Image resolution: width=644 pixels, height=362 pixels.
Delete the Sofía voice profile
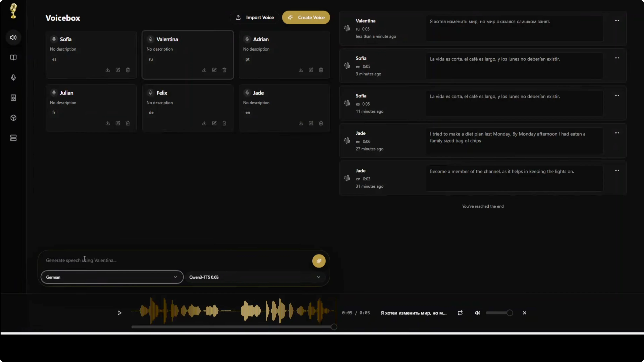[x=128, y=70]
